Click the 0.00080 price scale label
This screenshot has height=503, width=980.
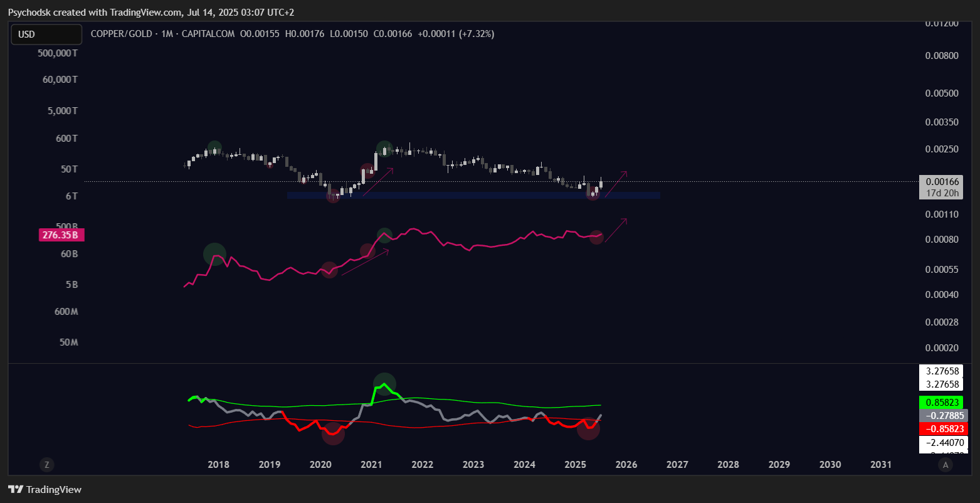pos(942,240)
